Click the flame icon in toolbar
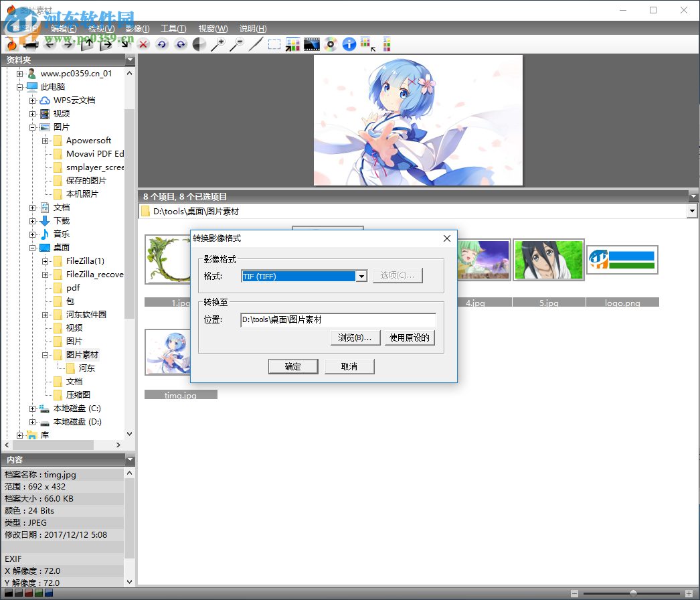700x600 pixels. [11, 44]
